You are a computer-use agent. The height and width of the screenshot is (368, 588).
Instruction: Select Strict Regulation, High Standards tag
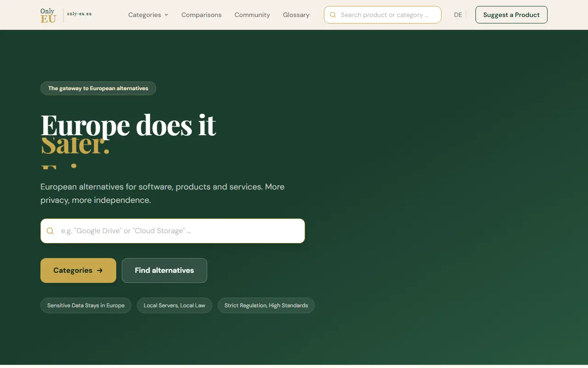point(266,305)
